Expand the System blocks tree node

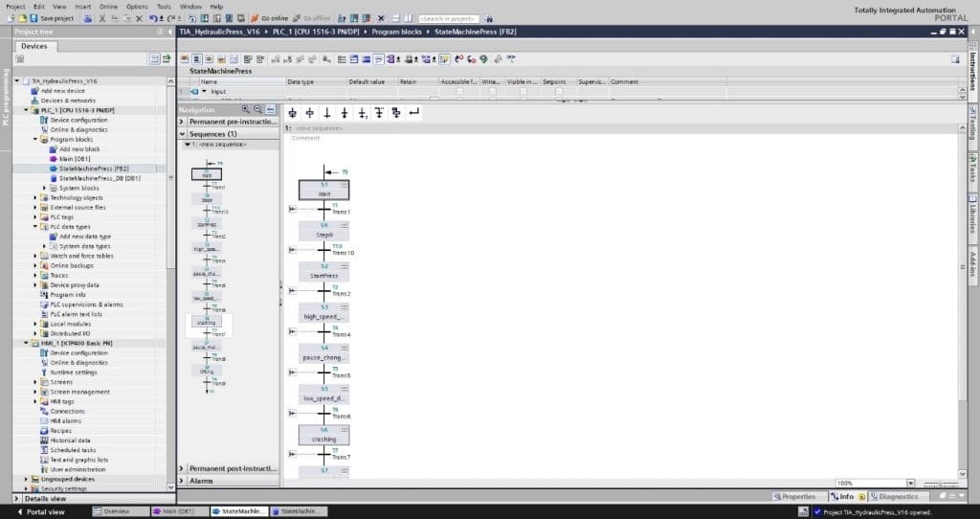(45, 189)
